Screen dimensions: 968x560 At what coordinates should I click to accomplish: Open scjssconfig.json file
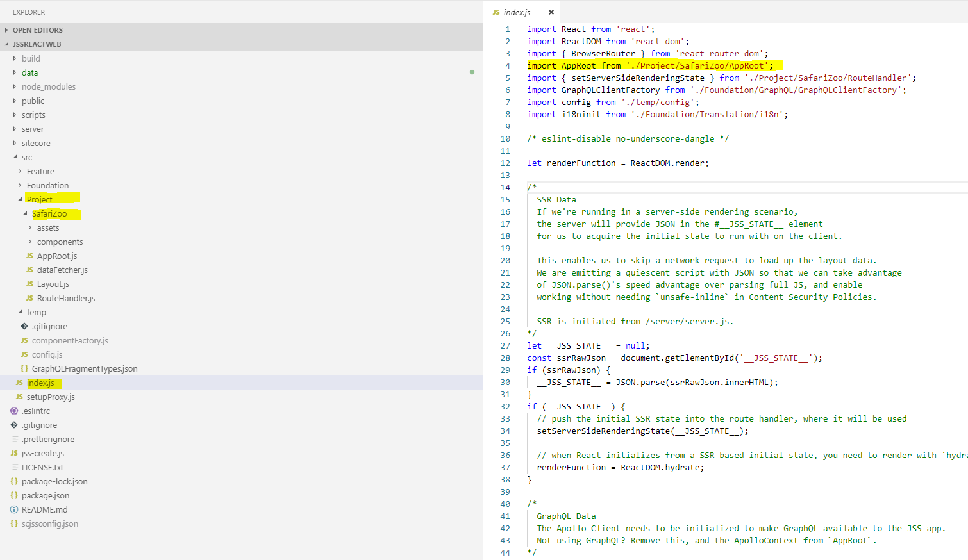(x=50, y=523)
